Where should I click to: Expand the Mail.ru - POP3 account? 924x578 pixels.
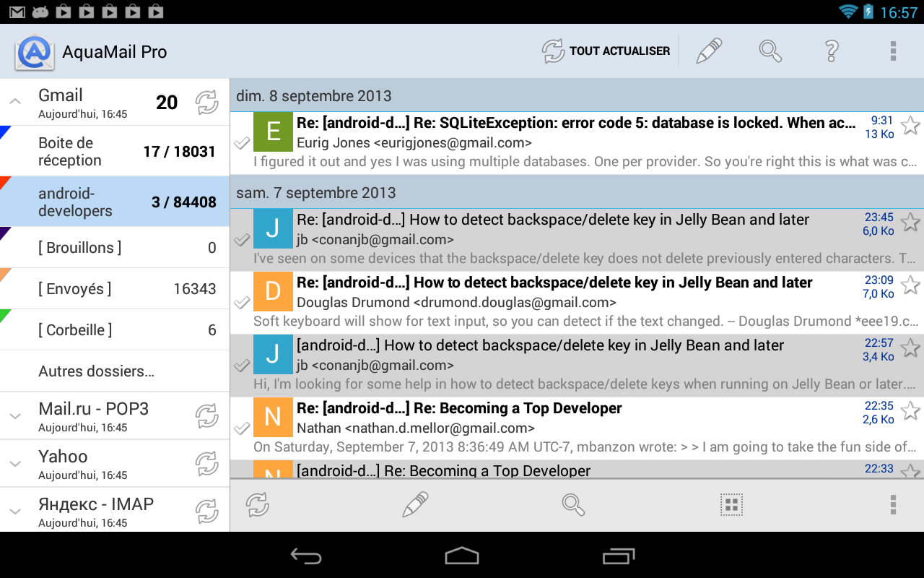click(x=15, y=416)
